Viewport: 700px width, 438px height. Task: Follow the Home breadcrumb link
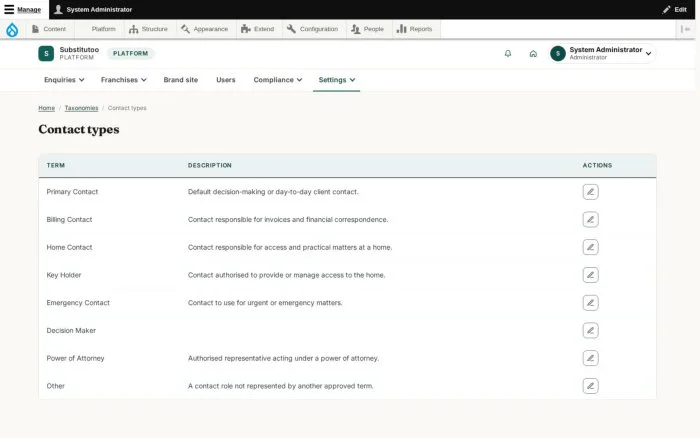point(46,108)
